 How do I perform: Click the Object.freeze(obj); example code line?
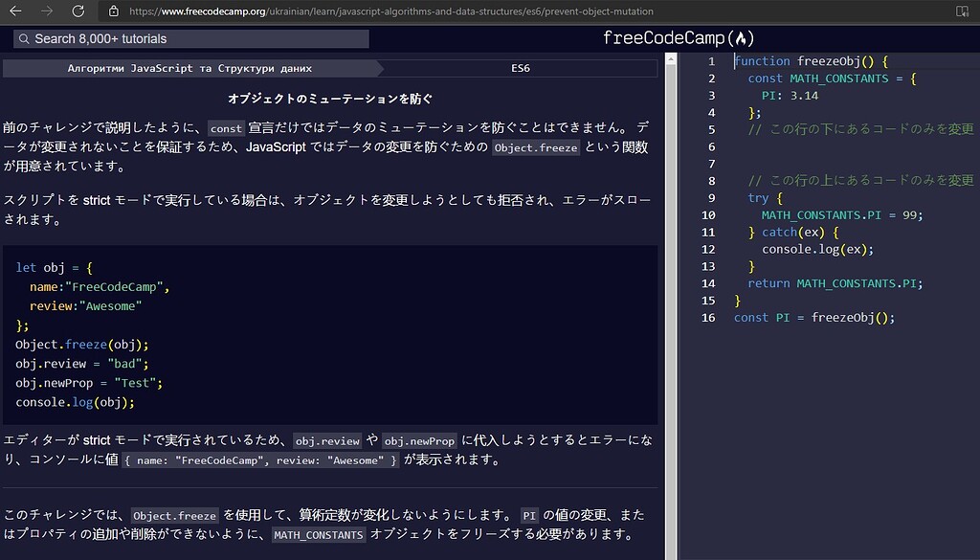click(82, 345)
